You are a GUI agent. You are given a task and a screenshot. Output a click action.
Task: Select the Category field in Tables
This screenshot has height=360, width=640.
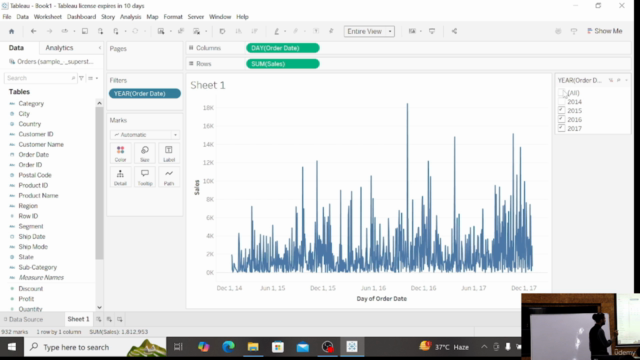pyautogui.click(x=31, y=104)
